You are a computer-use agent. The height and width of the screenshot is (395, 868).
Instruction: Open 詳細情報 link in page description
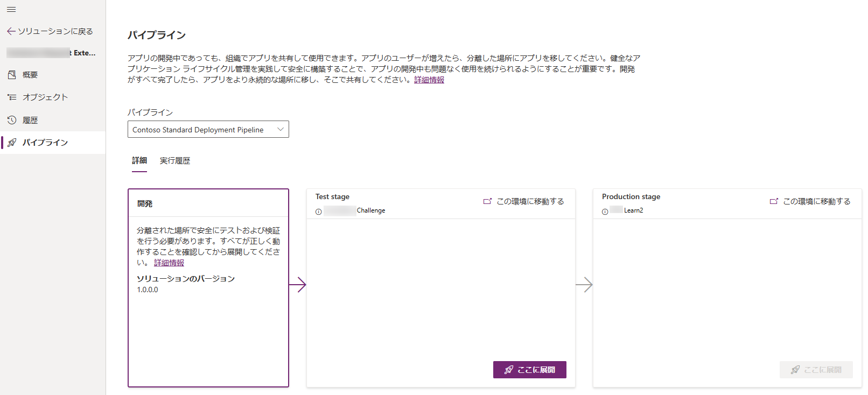pyautogui.click(x=429, y=80)
